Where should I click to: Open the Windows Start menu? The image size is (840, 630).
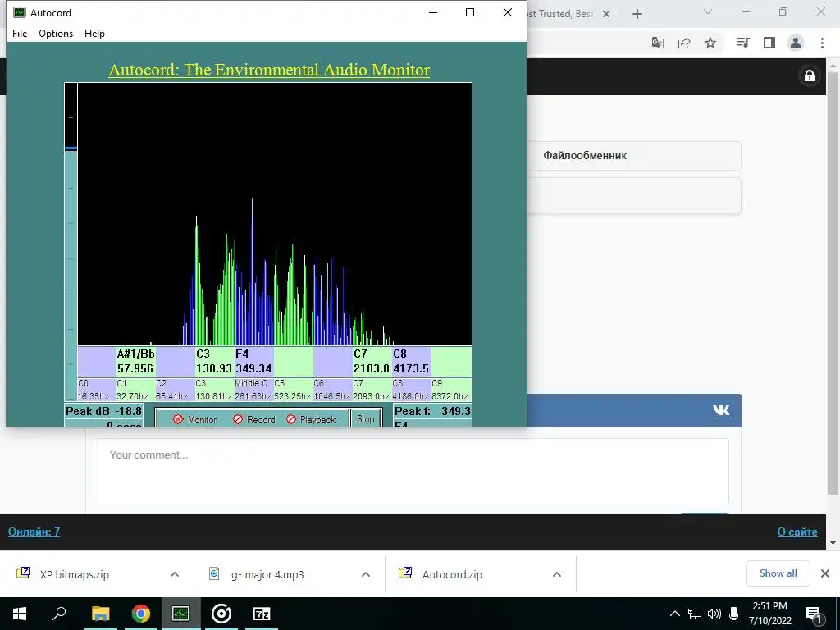click(x=20, y=614)
